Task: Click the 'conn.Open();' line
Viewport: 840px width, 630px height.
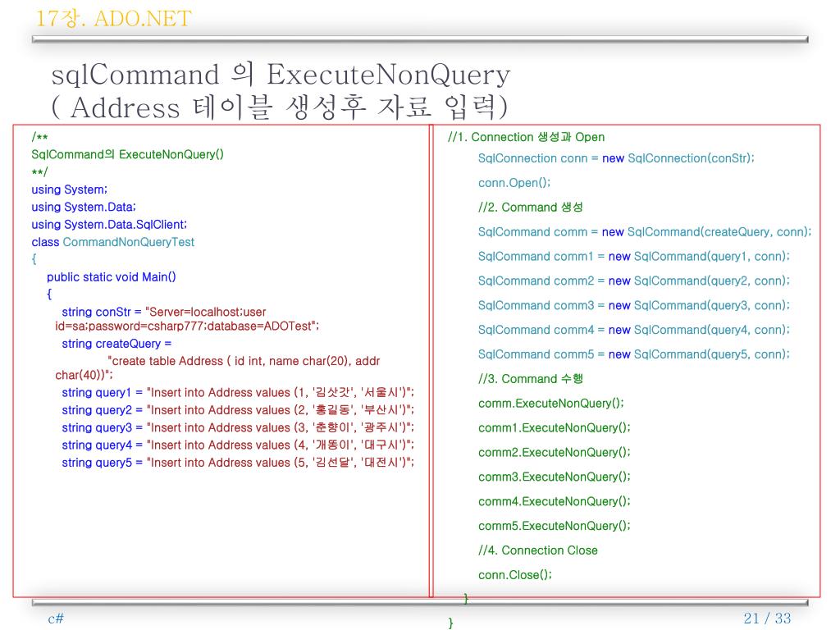Action: click(x=514, y=183)
